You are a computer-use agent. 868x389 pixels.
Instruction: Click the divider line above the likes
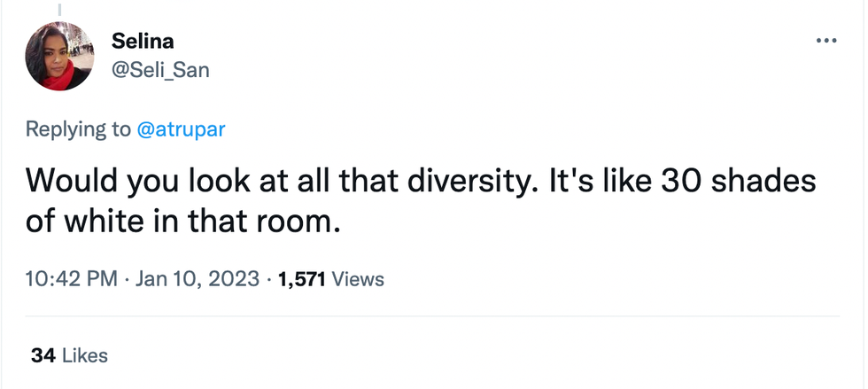tap(434, 316)
